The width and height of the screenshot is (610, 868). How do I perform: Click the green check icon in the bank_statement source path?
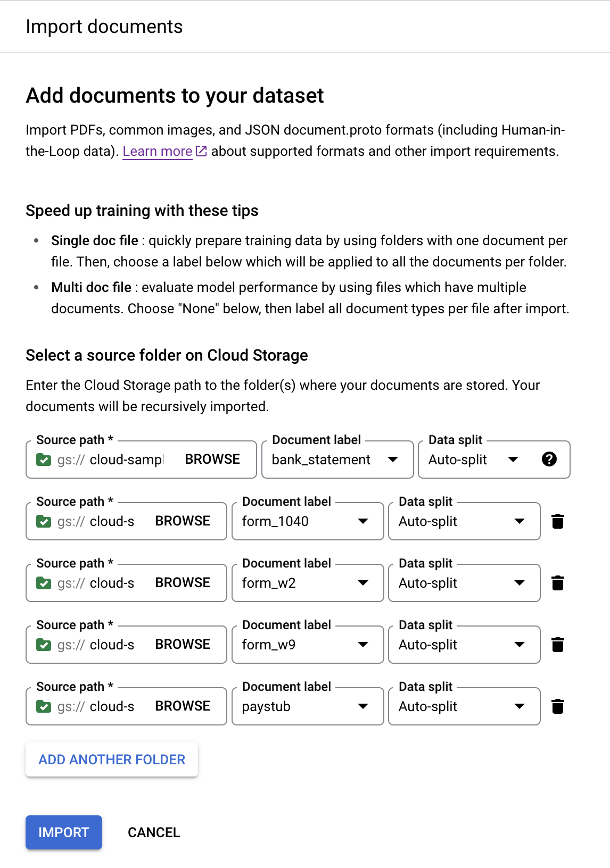[44, 460]
